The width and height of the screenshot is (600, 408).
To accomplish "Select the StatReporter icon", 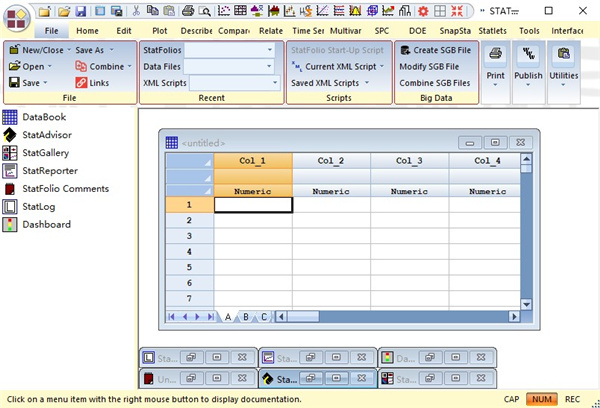I will pos(10,171).
